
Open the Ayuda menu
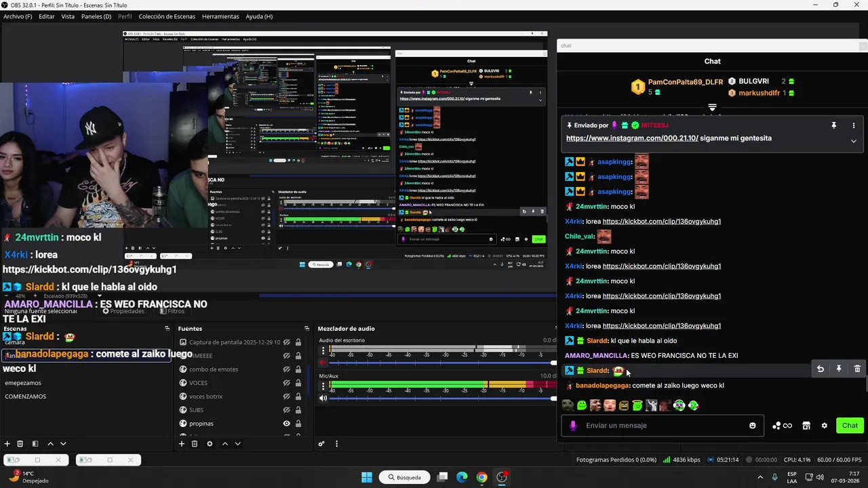pyautogui.click(x=259, y=16)
